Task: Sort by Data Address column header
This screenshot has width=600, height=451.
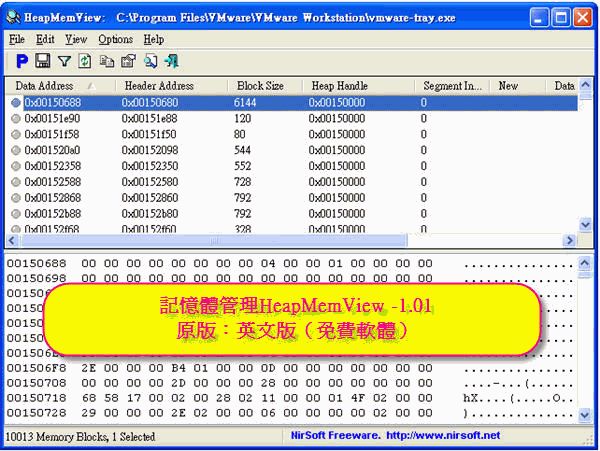Action: (x=52, y=86)
